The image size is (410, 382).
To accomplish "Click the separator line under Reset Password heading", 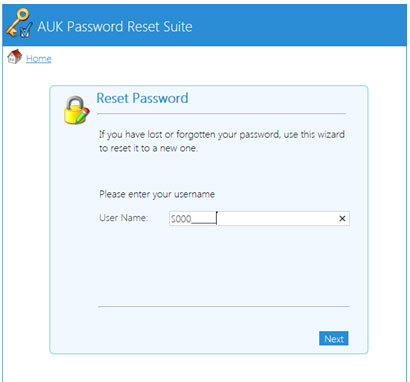I will (x=221, y=114).
